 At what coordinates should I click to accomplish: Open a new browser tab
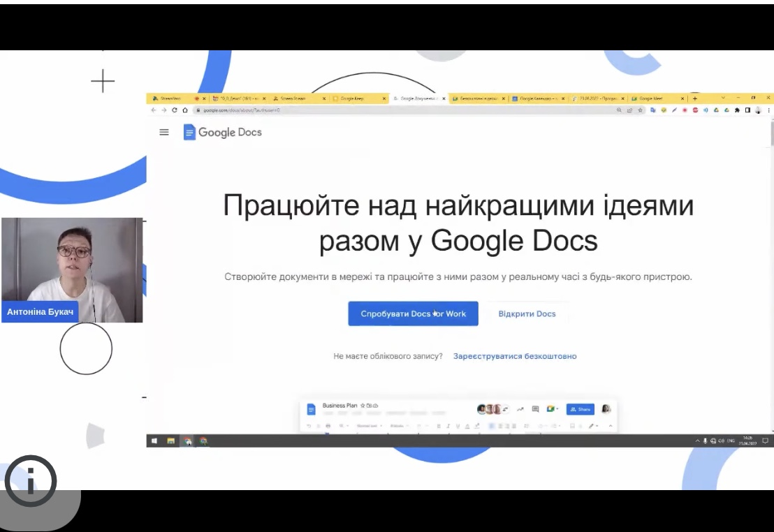694,98
